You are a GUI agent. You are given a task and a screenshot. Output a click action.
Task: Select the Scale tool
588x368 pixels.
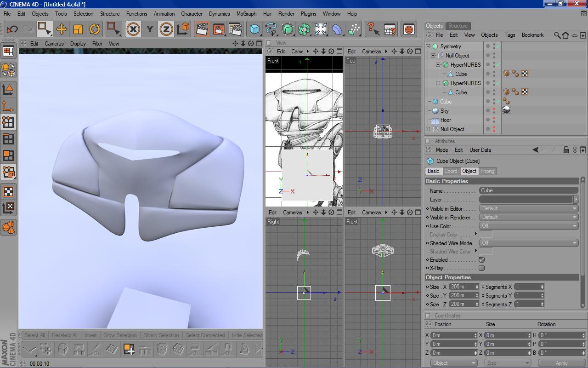click(x=78, y=29)
